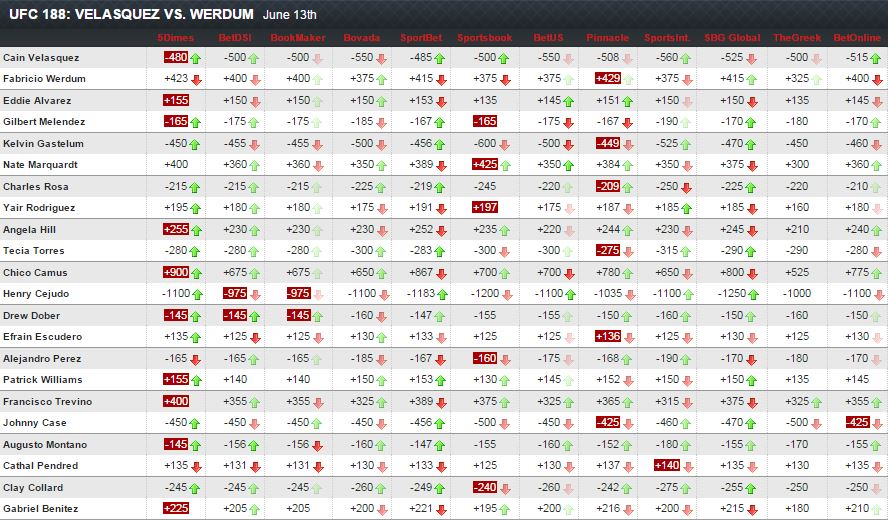This screenshot has width=888, height=520.
Task: Click Yair Rodriguez's highlighted +197 Sportsbook odds
Action: tap(482, 208)
